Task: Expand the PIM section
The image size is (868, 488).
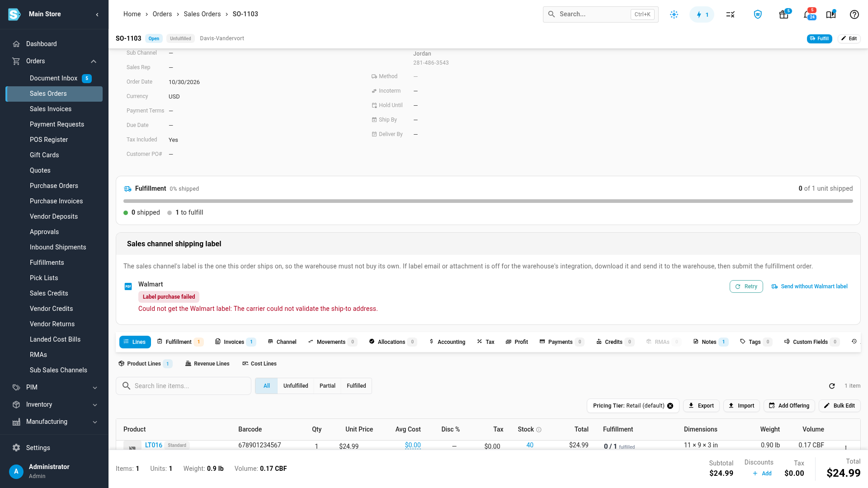Action: point(95,388)
